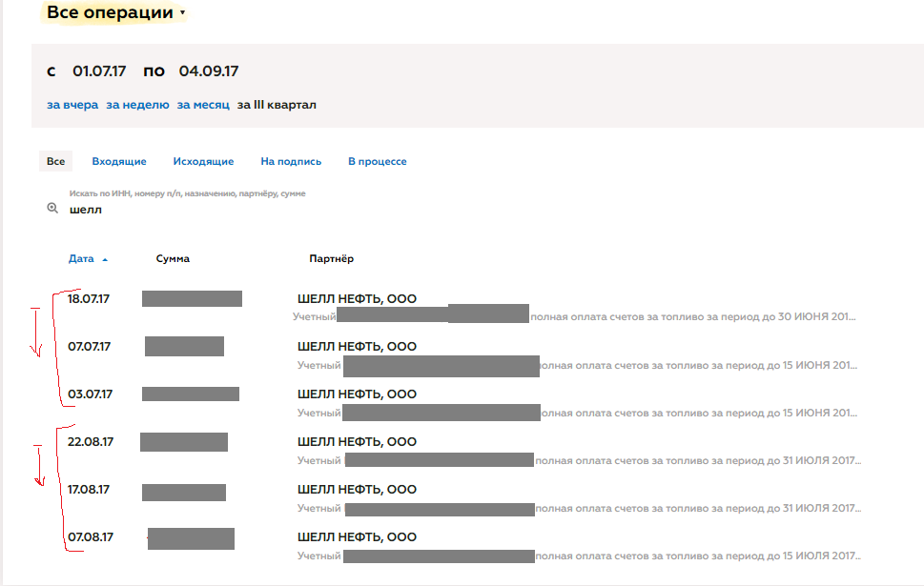The image size is (924, 586).
Task: Select the за III квартал period
Action: tap(277, 105)
